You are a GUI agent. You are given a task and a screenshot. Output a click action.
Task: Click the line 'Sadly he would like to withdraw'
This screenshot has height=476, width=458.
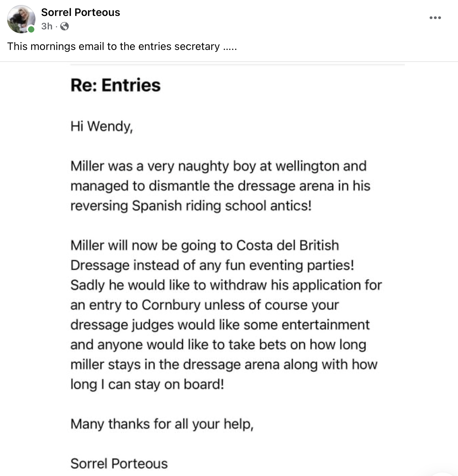coord(226,285)
